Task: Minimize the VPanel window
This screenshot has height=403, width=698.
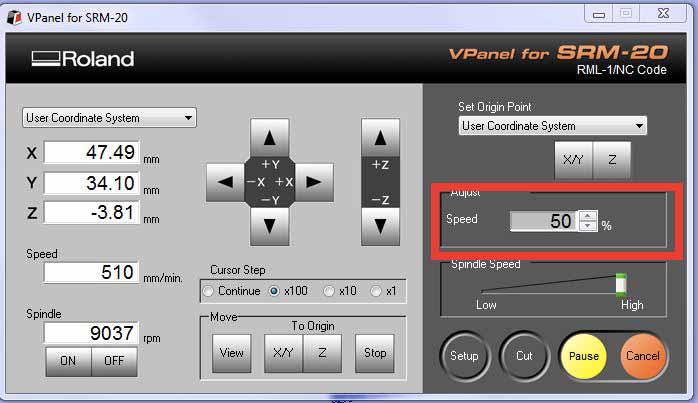Action: point(599,15)
